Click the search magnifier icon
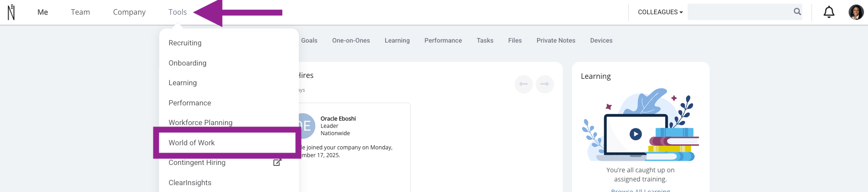The height and width of the screenshot is (192, 868). tap(797, 12)
